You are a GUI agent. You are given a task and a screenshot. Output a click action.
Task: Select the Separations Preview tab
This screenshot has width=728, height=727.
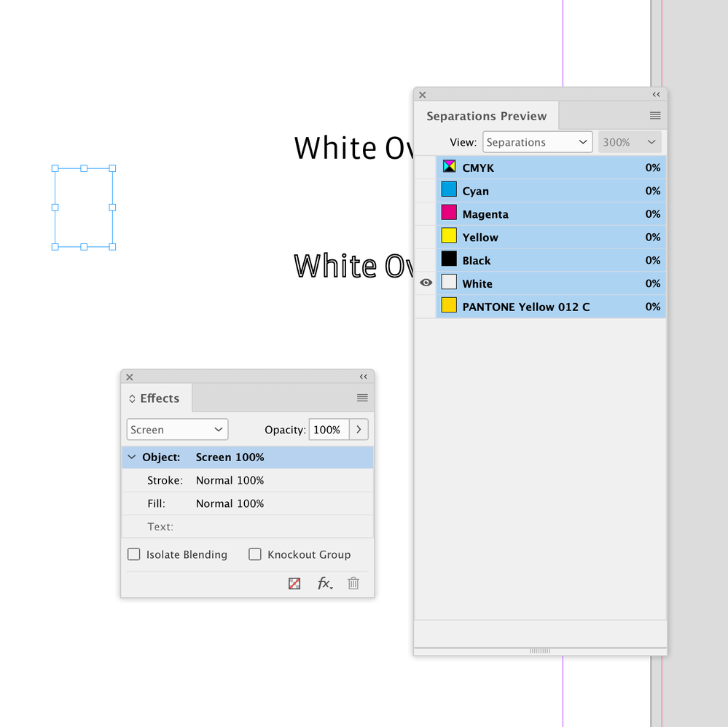[x=486, y=116]
